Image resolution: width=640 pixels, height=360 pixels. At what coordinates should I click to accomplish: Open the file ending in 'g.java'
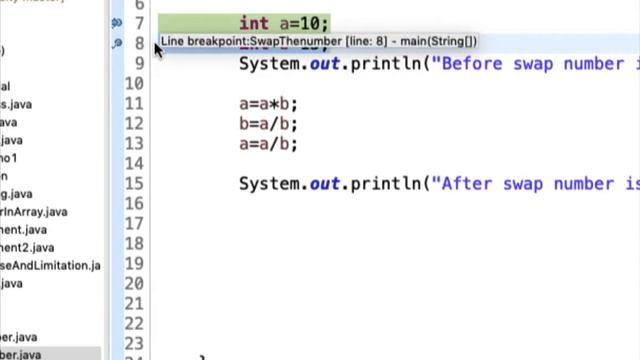(16, 194)
